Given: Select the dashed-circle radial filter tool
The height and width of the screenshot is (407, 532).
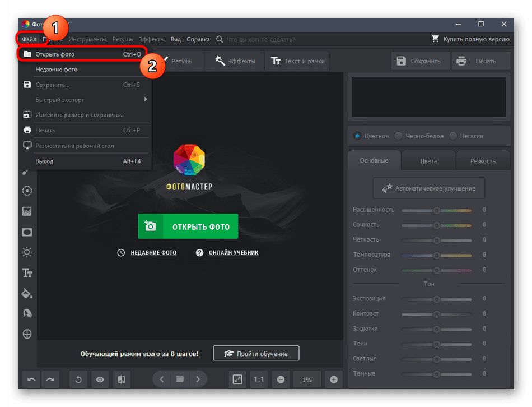Looking at the screenshot, I should click(27, 191).
